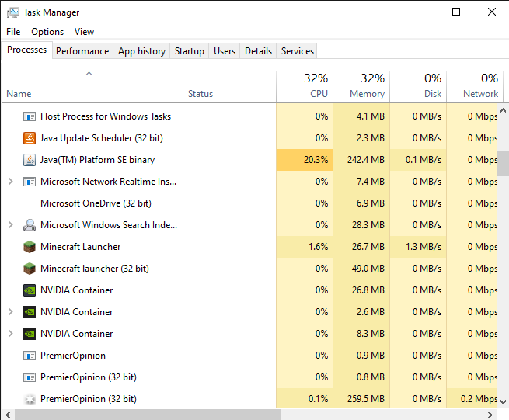Screen dimensions: 509x420
Task: Click the Host Process for Windows Tasks icon
Action: pyautogui.click(x=30, y=116)
